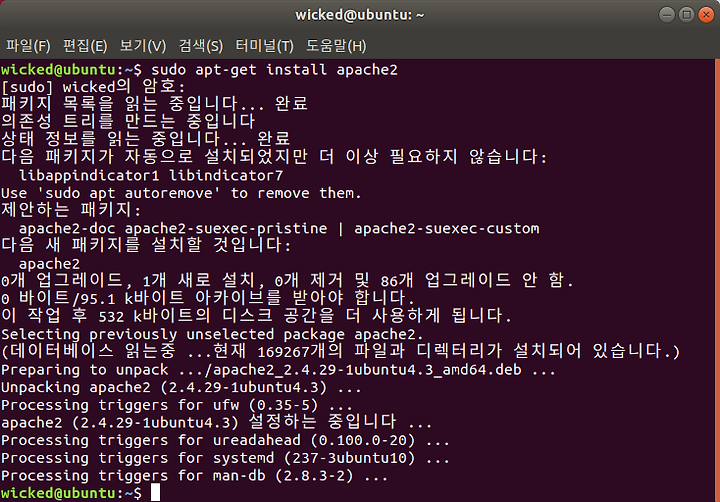Click 'Processing triggers for systemd' line

coord(225,458)
